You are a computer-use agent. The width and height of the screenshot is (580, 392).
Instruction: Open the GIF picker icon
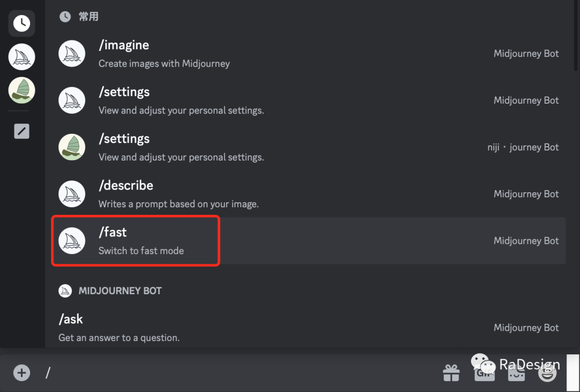pos(484,374)
